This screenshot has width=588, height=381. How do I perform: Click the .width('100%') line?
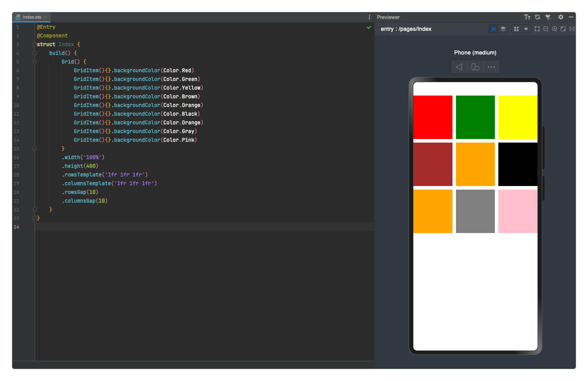tap(83, 158)
